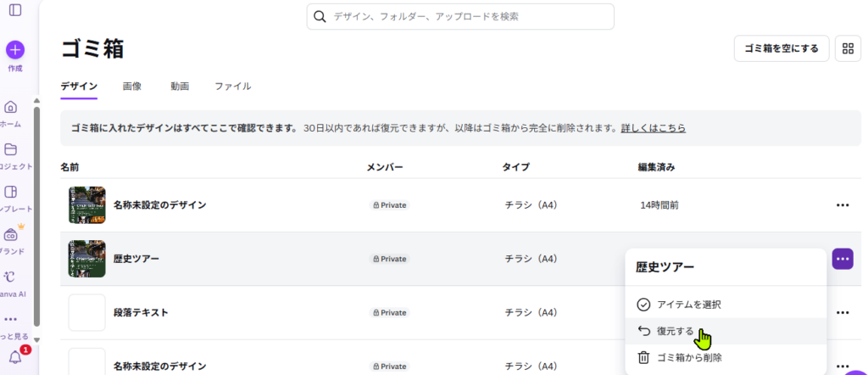
Task: Open the 詳しくはこちら link
Action: [x=654, y=128]
